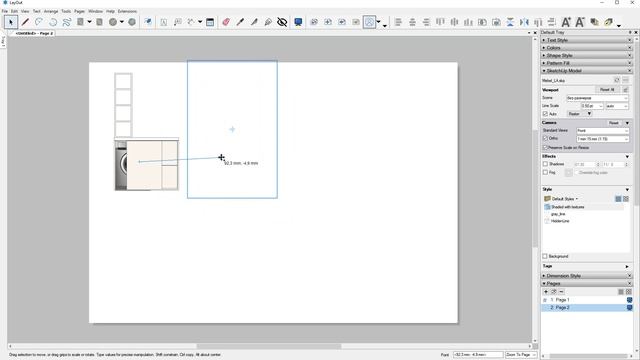This screenshot has height=360, width=640.
Task: Decrease text size with A- icon
Action: 580,22
